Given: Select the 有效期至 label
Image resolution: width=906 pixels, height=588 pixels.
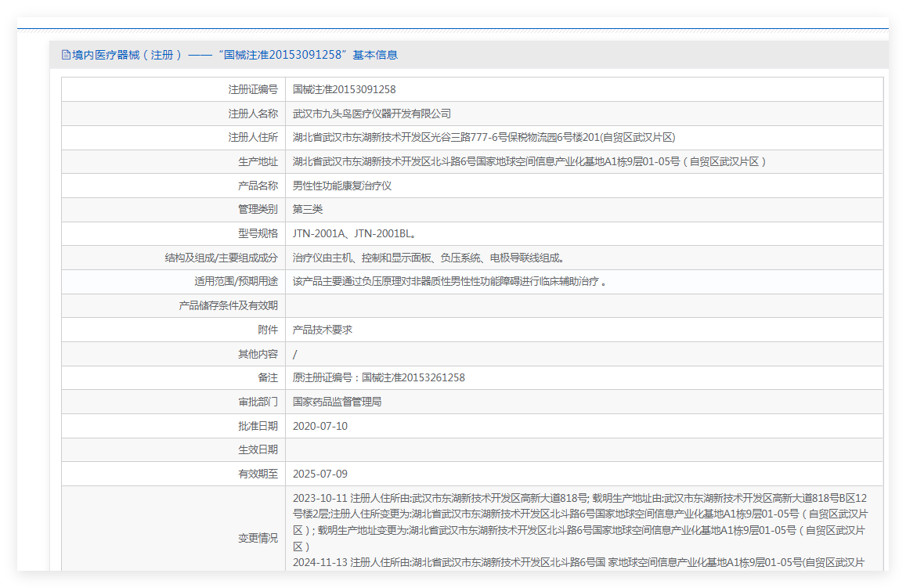Looking at the screenshot, I should [258, 474].
